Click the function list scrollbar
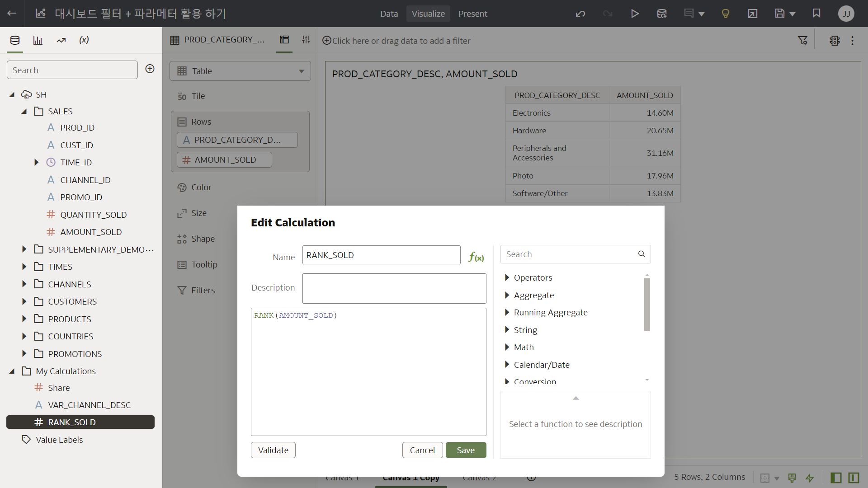868x488 pixels. coord(647,305)
